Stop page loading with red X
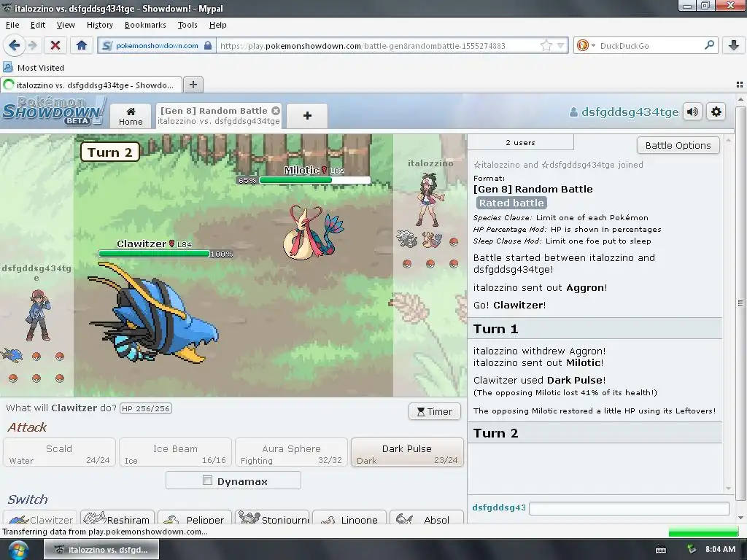 [55, 46]
